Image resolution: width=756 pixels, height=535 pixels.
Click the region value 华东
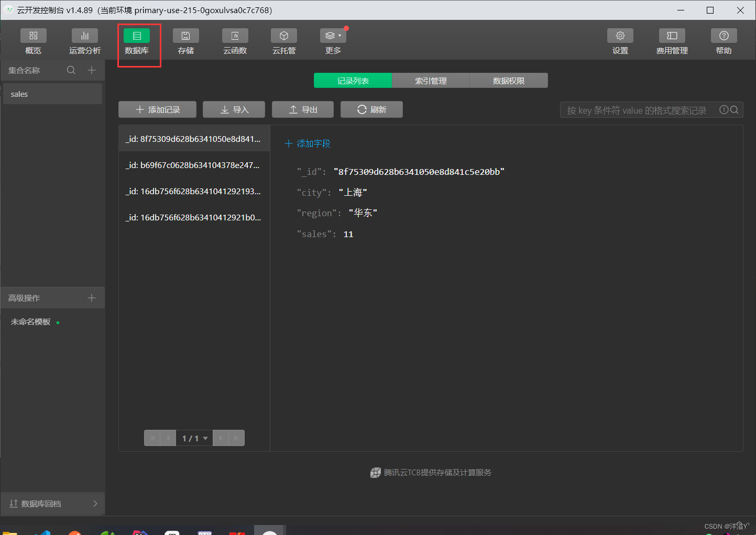363,213
